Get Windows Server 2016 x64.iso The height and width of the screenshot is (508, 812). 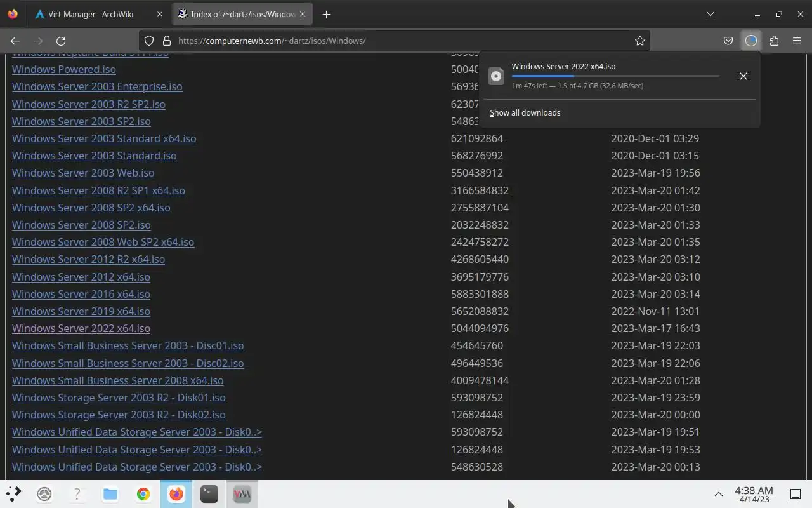[x=81, y=294]
